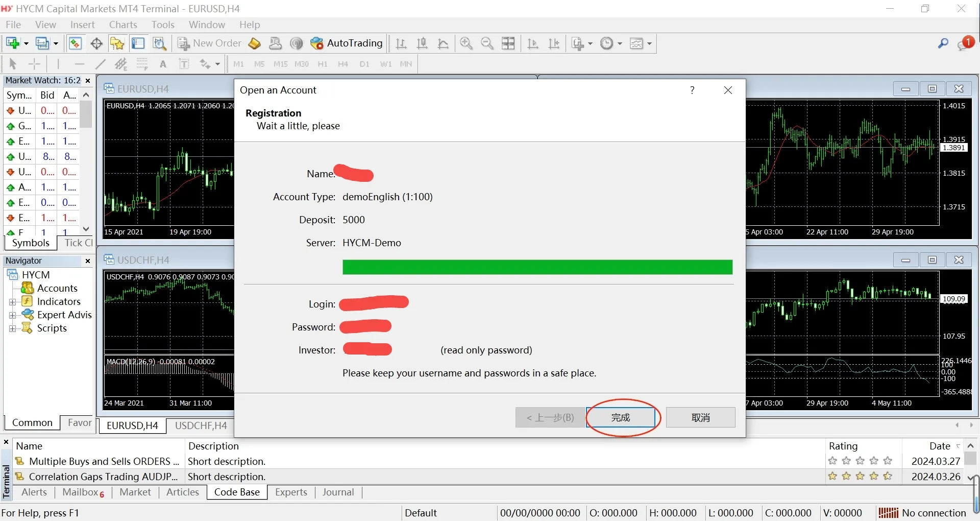This screenshot has width=980, height=521.
Task: Toggle the Terminal window icon
Action: coord(138,43)
